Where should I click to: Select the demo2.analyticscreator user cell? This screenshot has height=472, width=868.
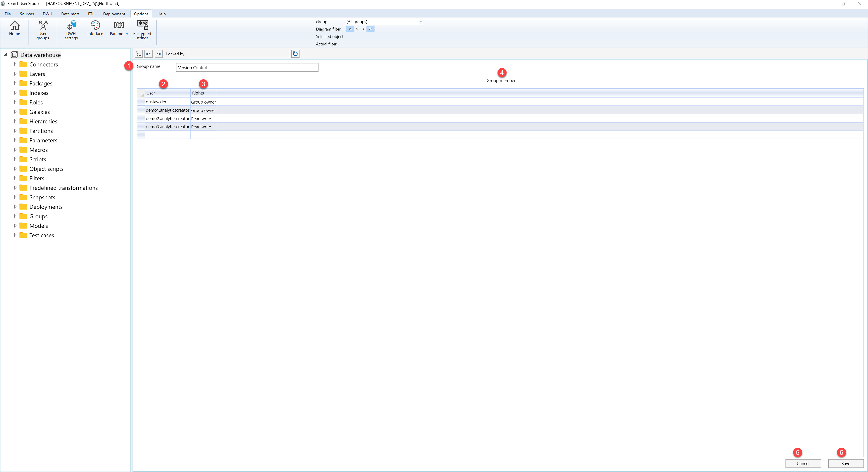coord(168,119)
